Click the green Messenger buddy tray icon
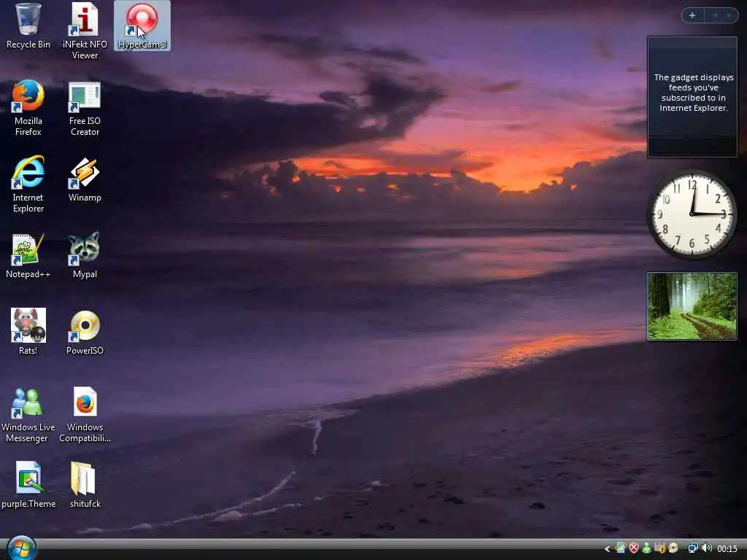 pos(646,548)
